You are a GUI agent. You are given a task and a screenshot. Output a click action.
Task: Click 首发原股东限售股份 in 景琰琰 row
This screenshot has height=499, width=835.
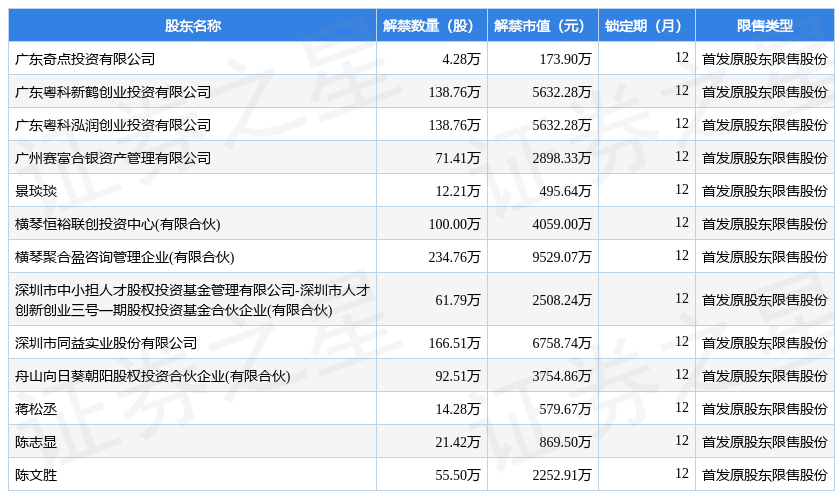point(765,191)
